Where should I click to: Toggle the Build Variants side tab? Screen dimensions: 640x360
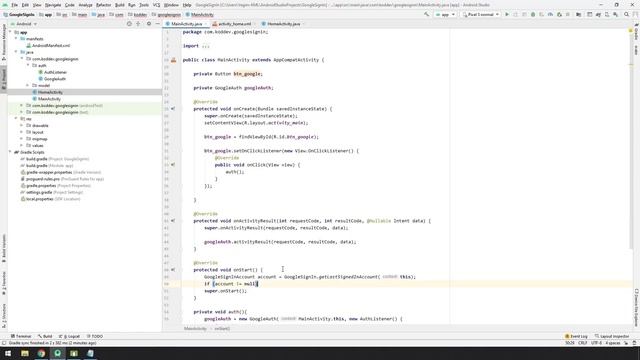click(4, 248)
